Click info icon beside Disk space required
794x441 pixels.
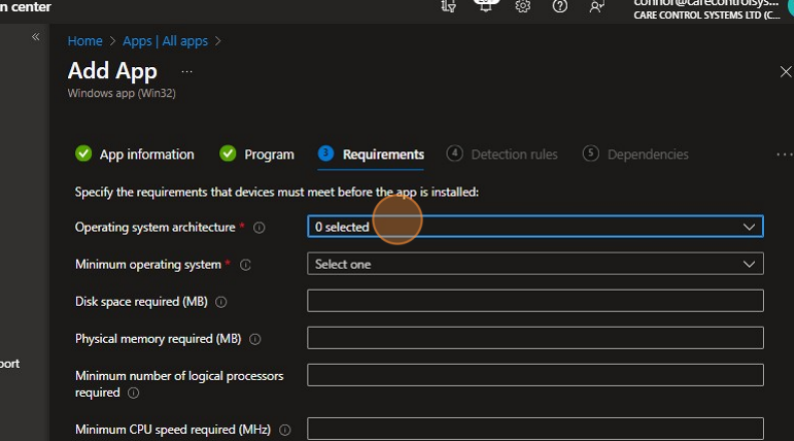coord(221,302)
